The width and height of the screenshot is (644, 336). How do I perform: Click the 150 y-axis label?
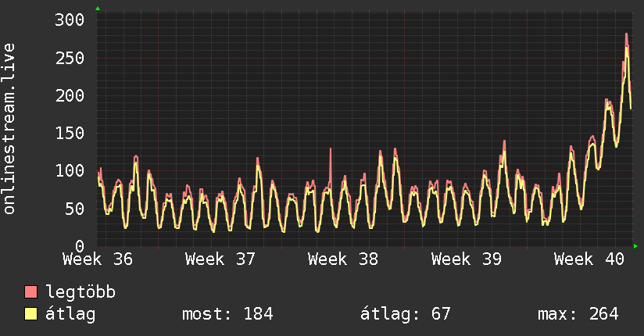point(70,133)
